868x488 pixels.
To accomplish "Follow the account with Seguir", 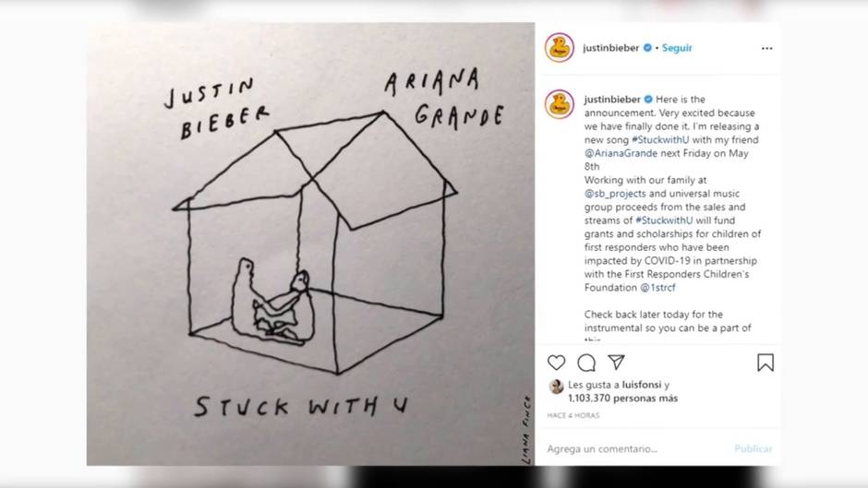I will point(677,48).
